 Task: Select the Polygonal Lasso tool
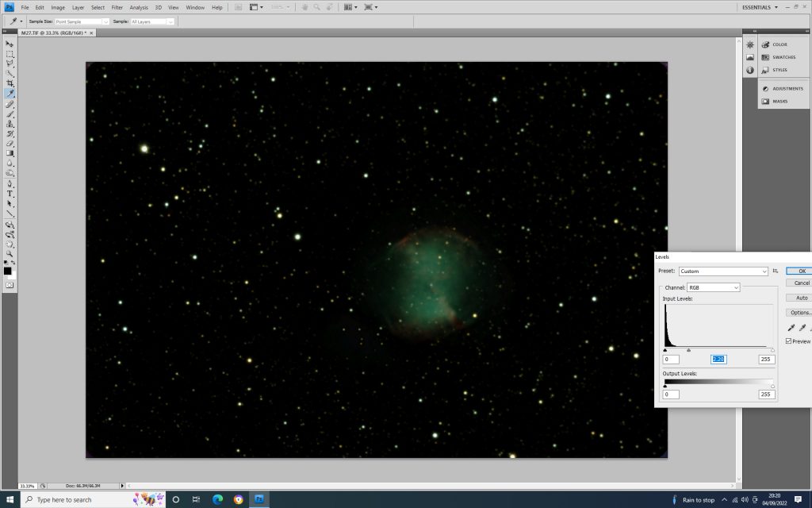(x=10, y=63)
